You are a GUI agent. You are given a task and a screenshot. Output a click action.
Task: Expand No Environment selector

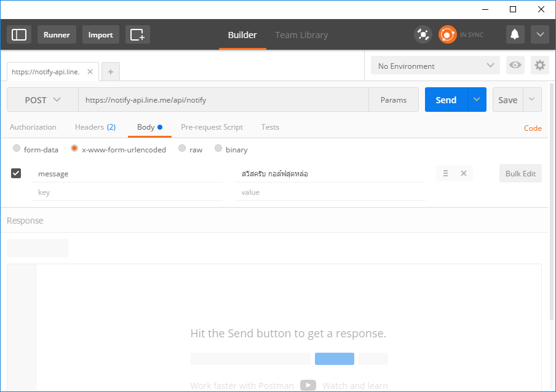[435, 66]
